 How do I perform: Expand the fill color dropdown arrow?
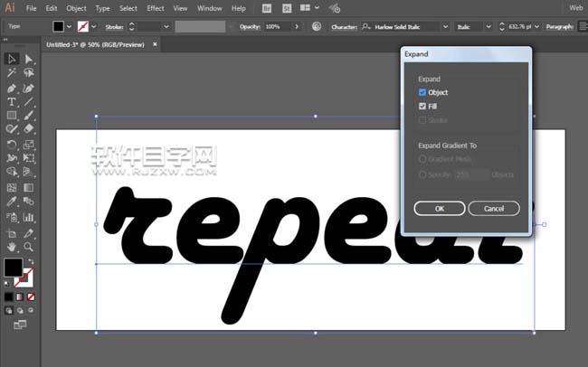click(x=69, y=26)
